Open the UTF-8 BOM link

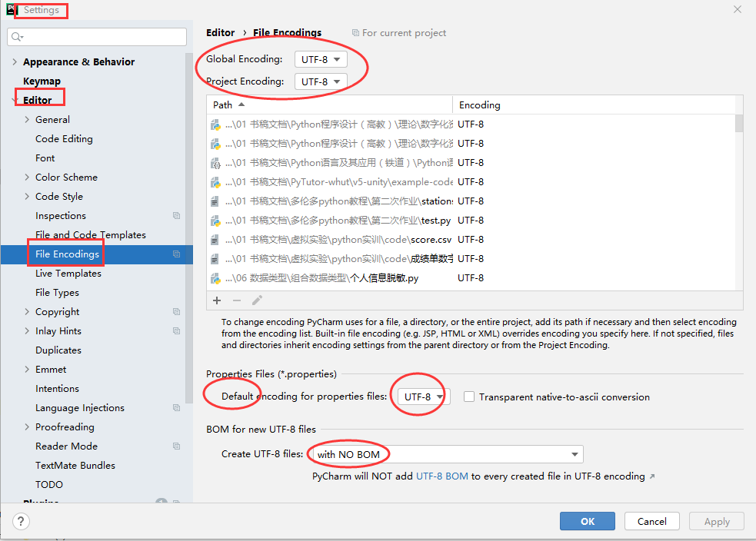pyautogui.click(x=441, y=476)
